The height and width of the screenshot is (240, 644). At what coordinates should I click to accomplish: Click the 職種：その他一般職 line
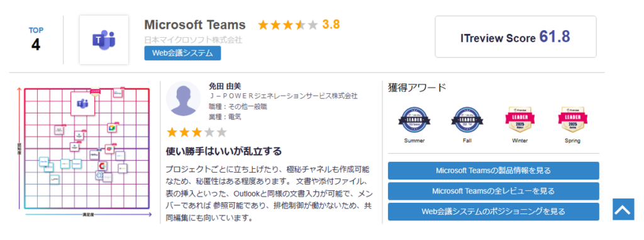tap(238, 106)
